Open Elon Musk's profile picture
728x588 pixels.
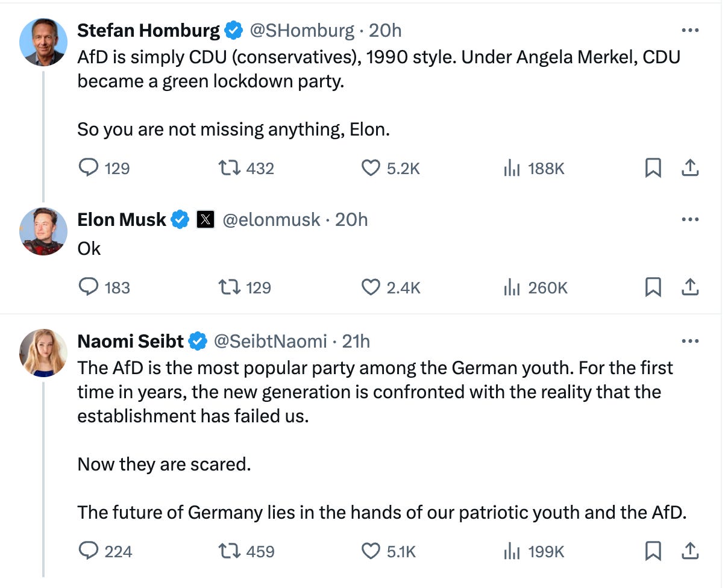pos(43,231)
